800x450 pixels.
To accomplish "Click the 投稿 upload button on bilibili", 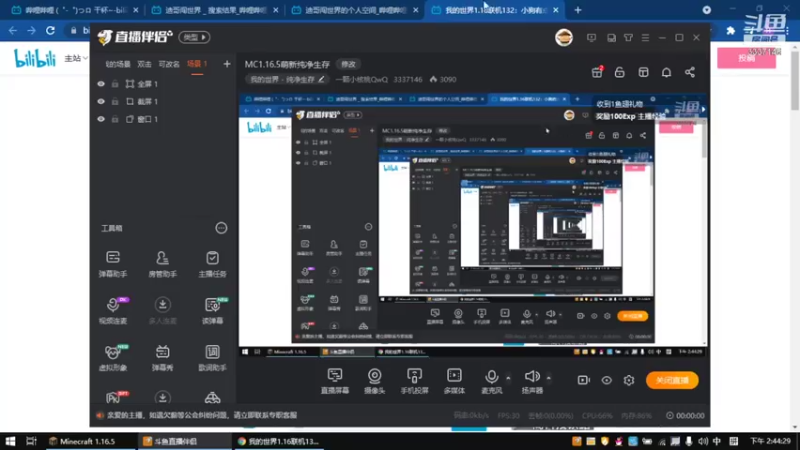I will coord(746,58).
